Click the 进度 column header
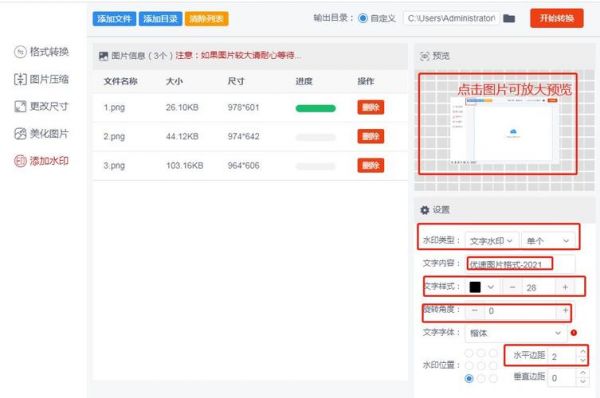Viewport: 600px width, 398px height. 304,81
